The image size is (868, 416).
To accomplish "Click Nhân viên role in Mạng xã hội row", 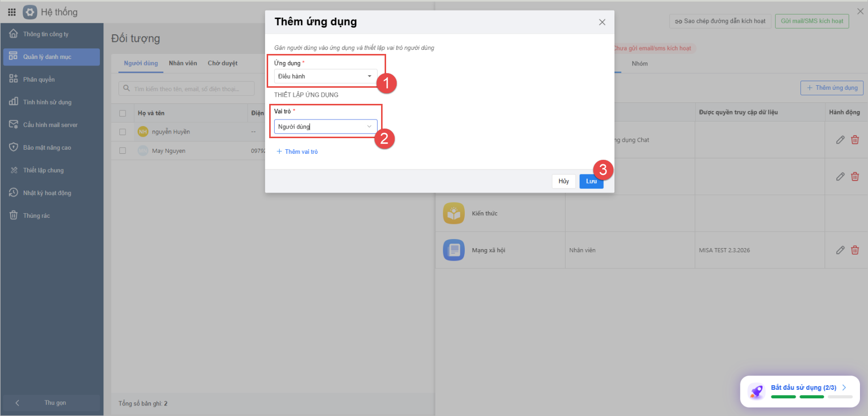I will click(582, 251).
